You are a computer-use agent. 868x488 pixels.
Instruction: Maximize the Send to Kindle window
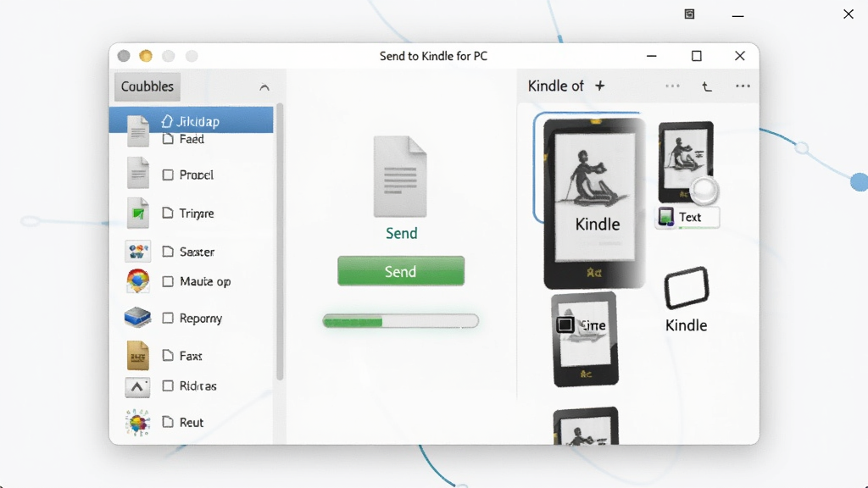[697, 56]
